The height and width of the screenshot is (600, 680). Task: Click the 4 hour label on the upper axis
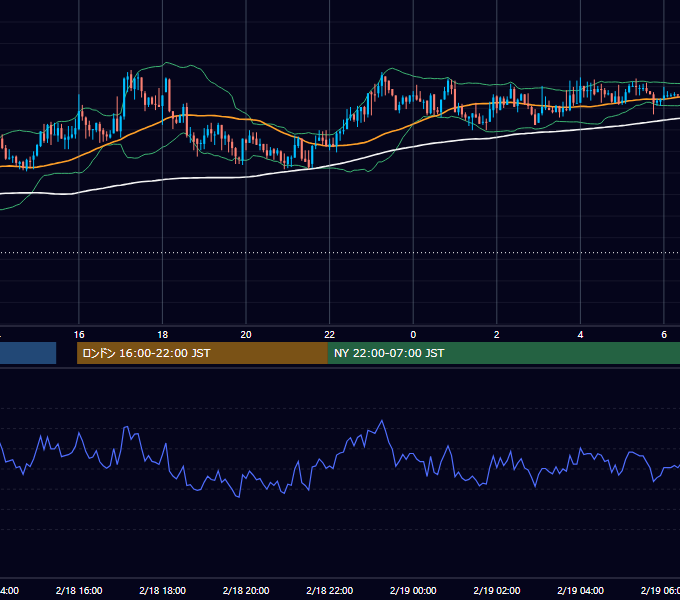[580, 335]
